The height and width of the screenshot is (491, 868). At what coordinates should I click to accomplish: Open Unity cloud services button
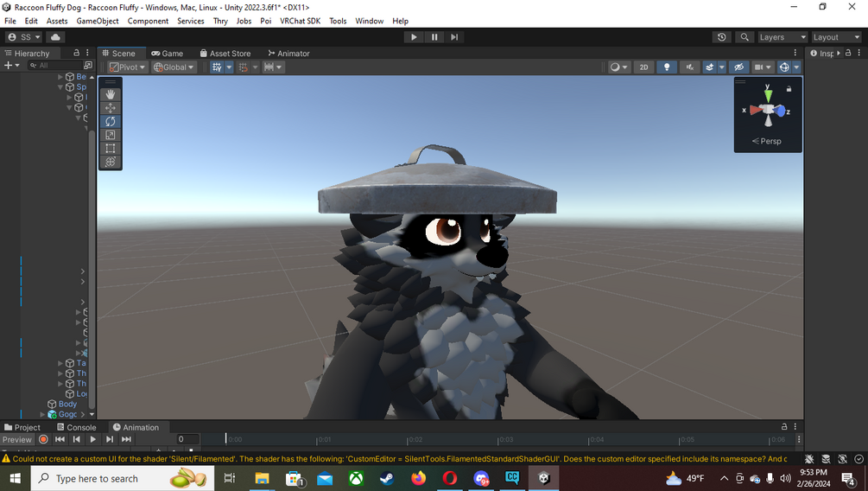[55, 37]
